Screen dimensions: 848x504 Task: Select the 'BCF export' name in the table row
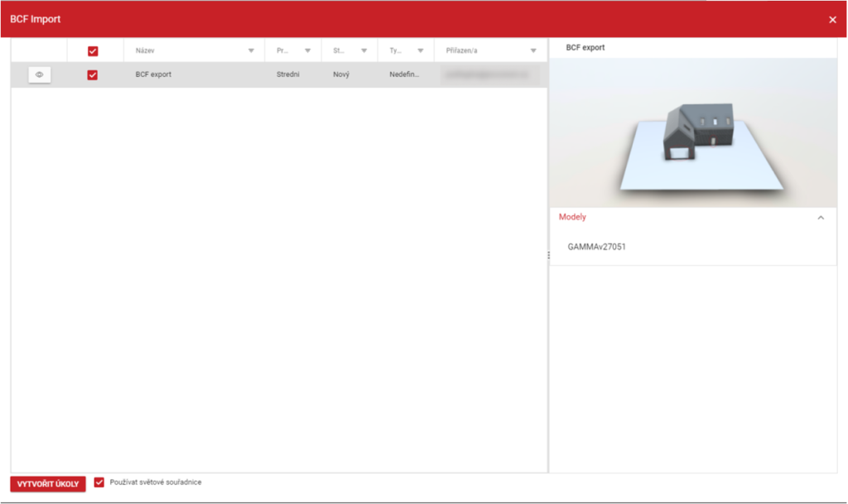(x=153, y=74)
